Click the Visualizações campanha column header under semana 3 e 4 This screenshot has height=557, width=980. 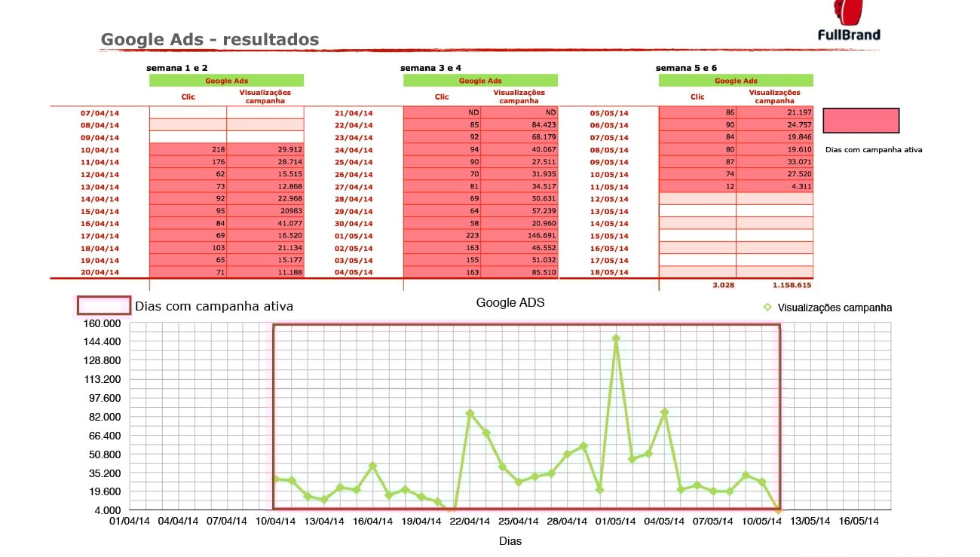(x=519, y=96)
